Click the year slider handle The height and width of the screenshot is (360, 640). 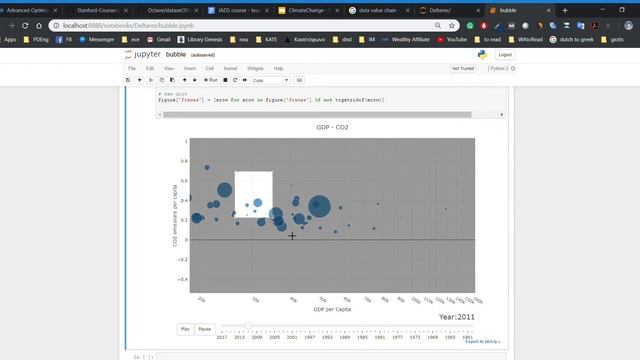click(248, 326)
